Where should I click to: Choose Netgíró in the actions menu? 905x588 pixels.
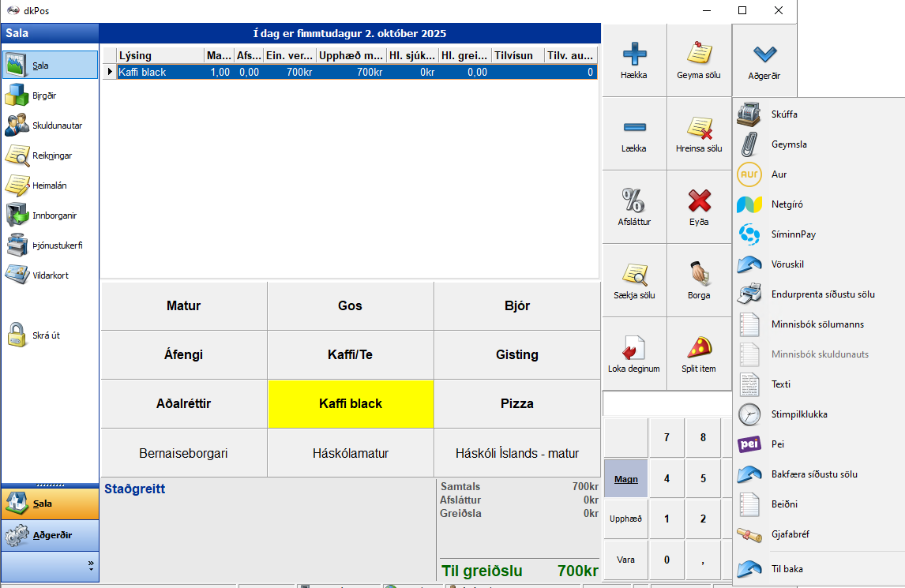(x=788, y=204)
